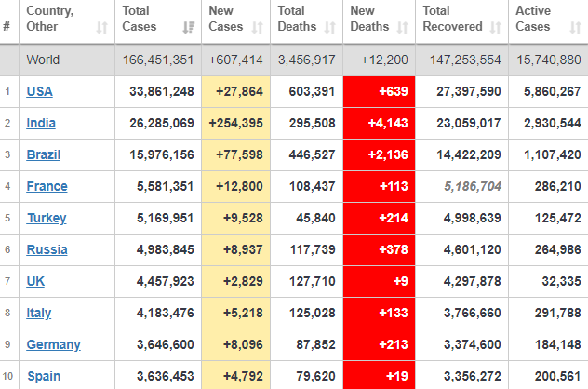The width and height of the screenshot is (588, 389).
Task: Select Turkey new deaths +214 cell
Action: click(379, 218)
